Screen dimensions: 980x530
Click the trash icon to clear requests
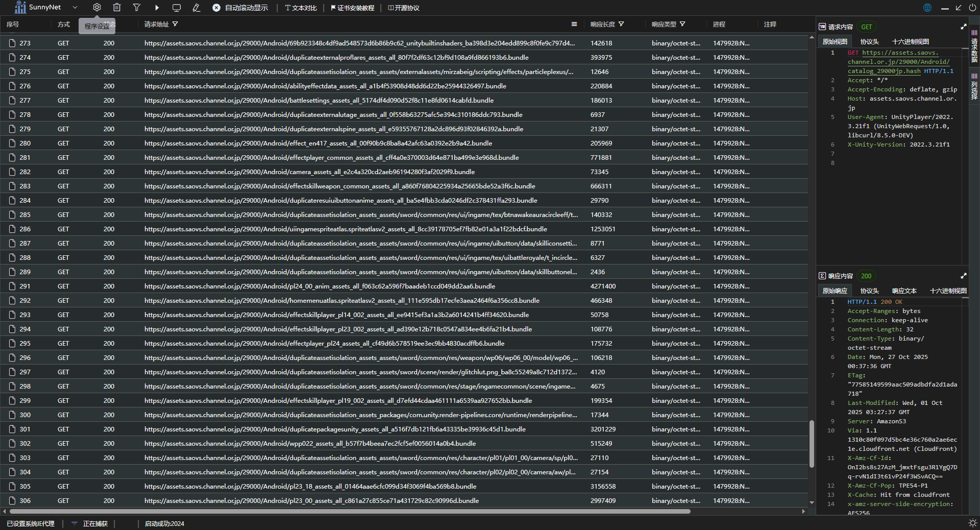pyautogui.click(x=117, y=8)
